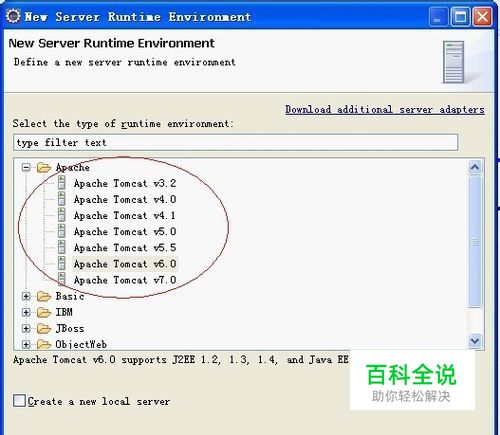Open Download additional server adapters link
The width and height of the screenshot is (500, 435).
[x=385, y=110]
